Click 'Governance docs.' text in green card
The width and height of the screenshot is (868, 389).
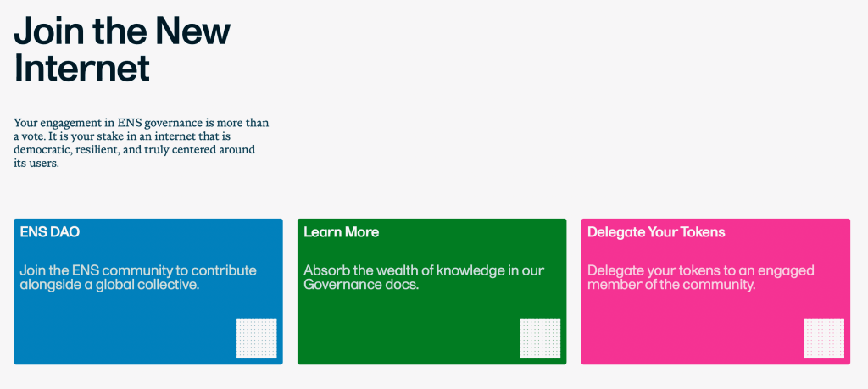[x=361, y=285]
